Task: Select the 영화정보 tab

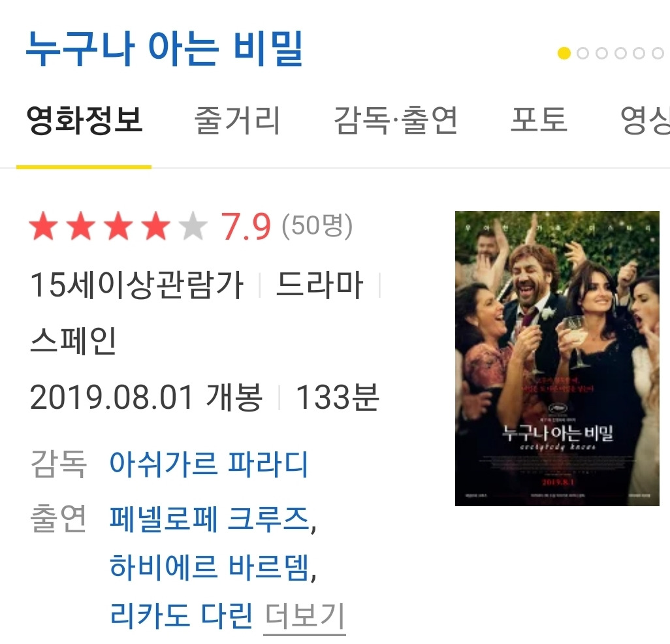Action: pyautogui.click(x=84, y=120)
